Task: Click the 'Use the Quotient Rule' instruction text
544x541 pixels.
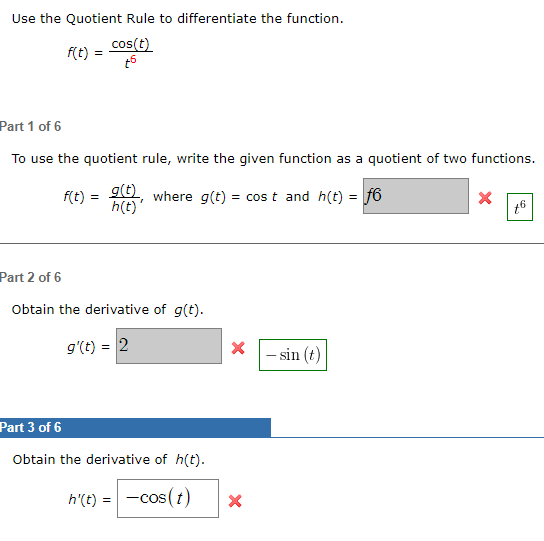Action: click(178, 18)
